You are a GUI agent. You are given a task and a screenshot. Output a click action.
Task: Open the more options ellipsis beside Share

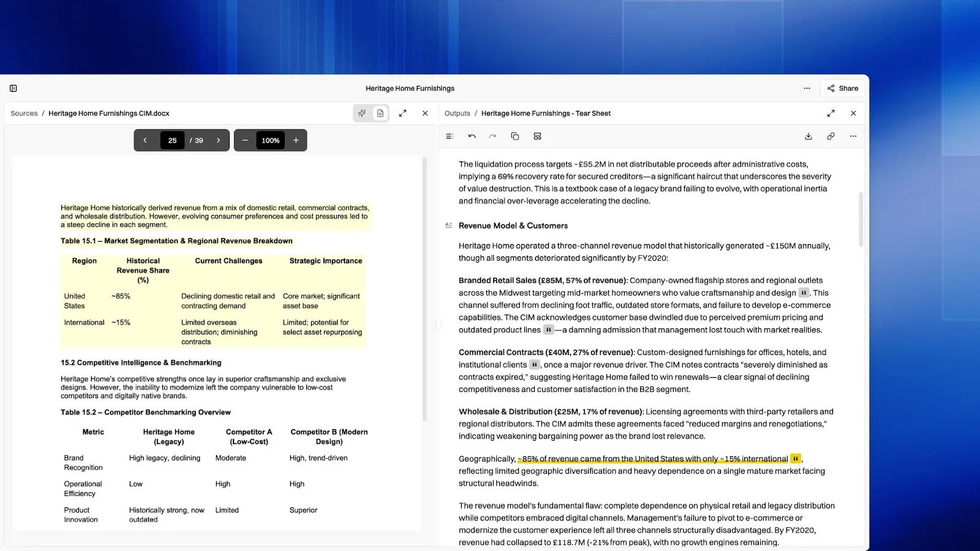tap(807, 88)
